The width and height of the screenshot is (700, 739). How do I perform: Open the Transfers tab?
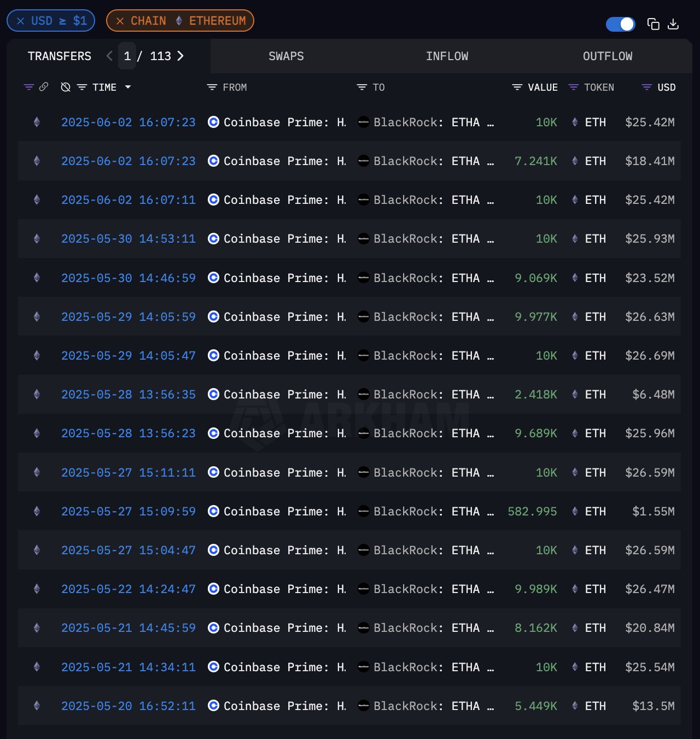(60, 56)
